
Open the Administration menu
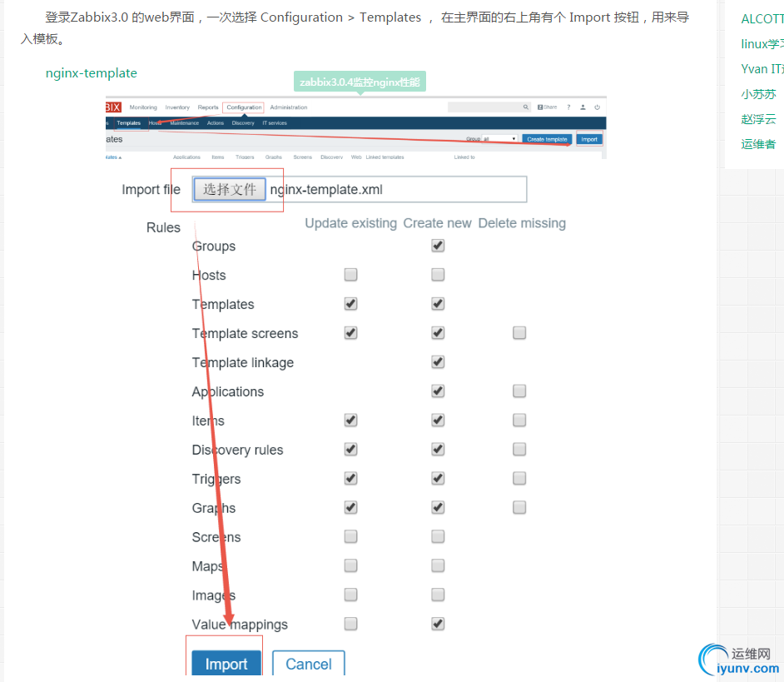pyautogui.click(x=289, y=107)
